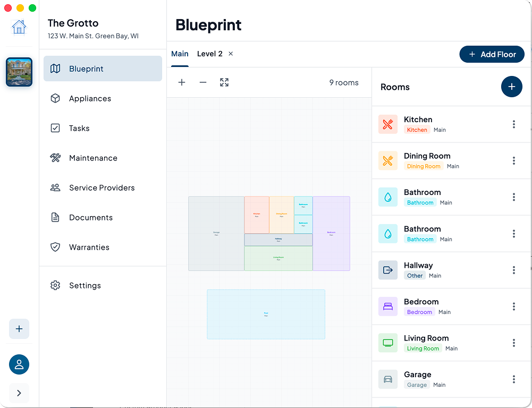This screenshot has height=408, width=532.
Task: Open the Appliances section
Action: [89, 98]
